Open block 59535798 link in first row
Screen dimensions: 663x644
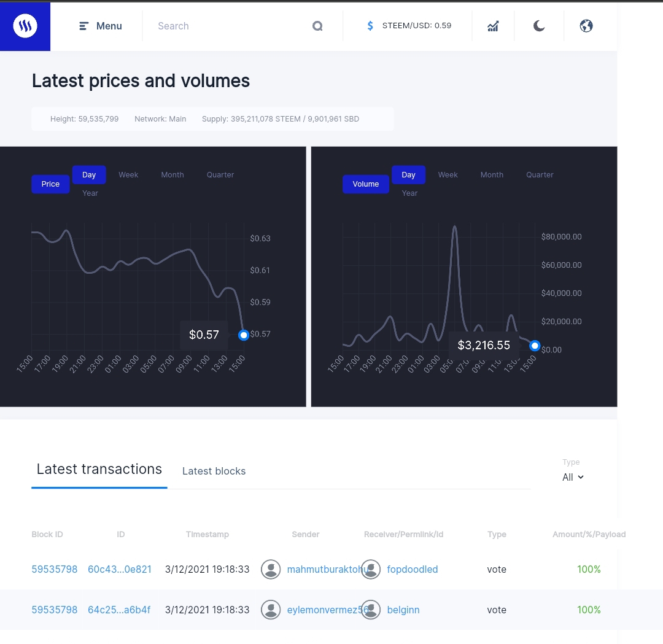(55, 569)
